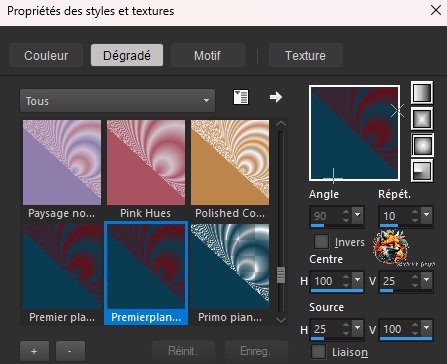Select the radial gradient style icon
Screen dimensions: 447x364
pyautogui.click(x=422, y=171)
